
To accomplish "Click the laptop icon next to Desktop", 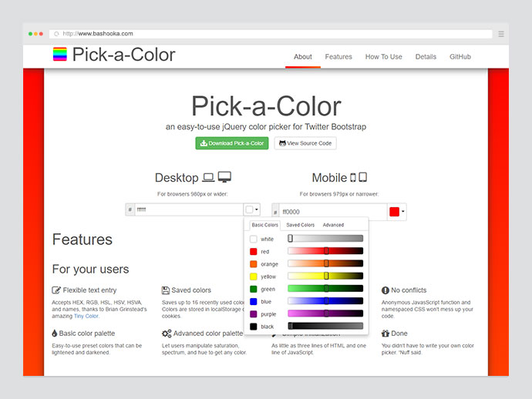I will (x=208, y=177).
